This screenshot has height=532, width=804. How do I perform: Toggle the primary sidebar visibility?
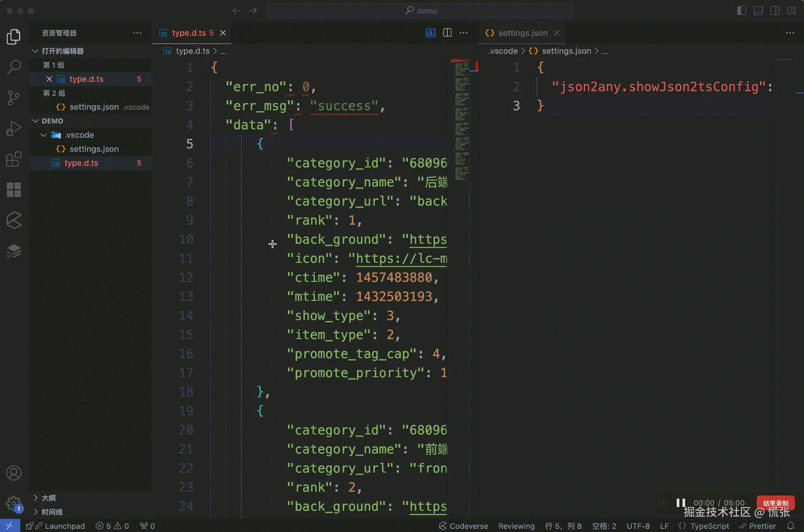(741, 10)
